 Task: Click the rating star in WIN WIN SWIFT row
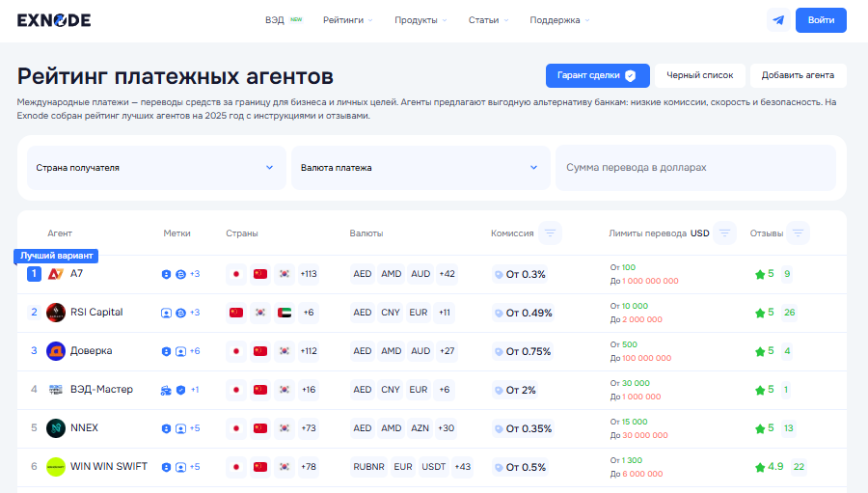tap(760, 468)
